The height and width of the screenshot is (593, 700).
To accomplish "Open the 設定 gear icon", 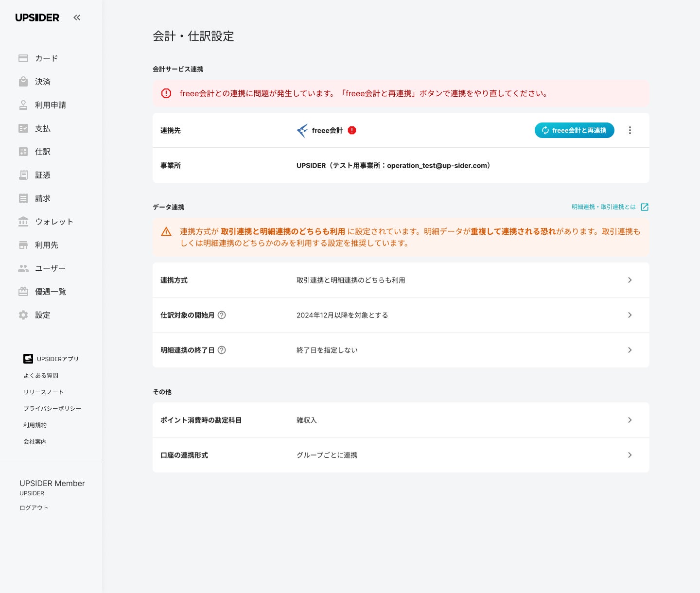I will pyautogui.click(x=23, y=315).
